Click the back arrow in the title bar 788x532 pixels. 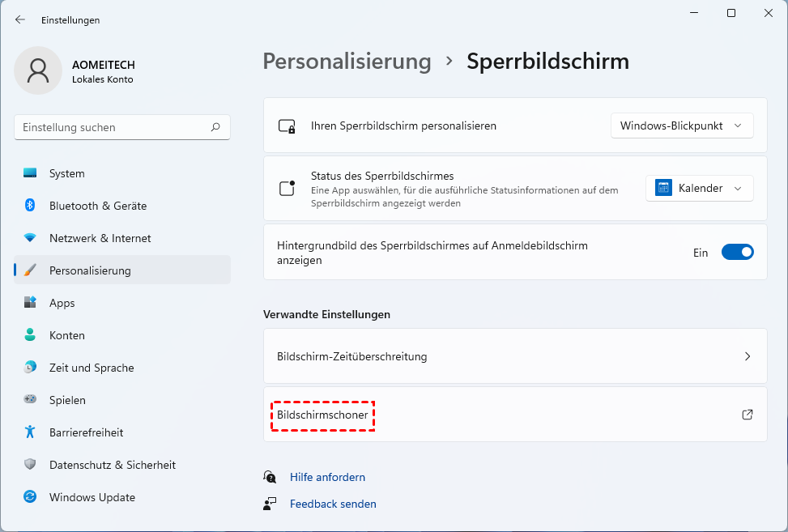[20, 19]
